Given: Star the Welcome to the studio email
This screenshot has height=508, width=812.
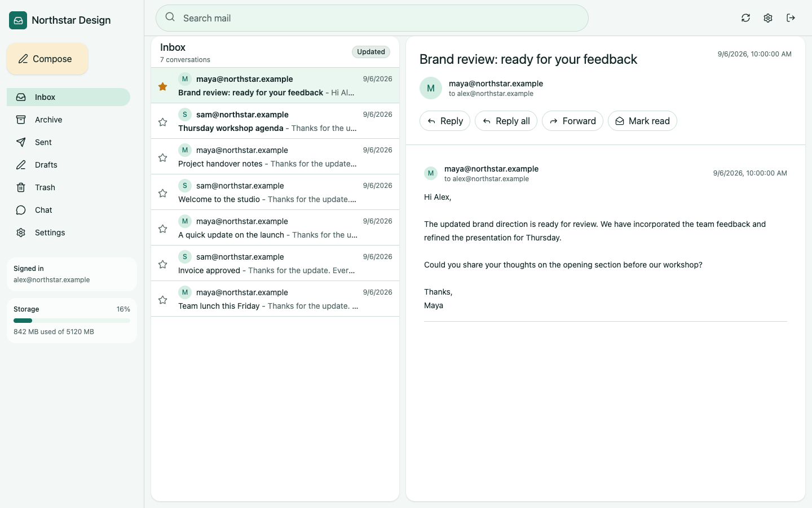Looking at the screenshot, I should [x=162, y=193].
